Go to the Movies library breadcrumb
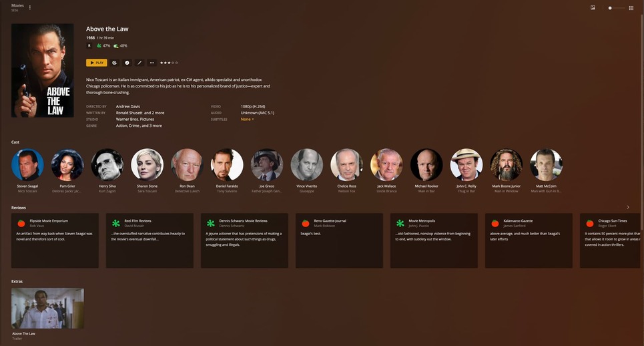The width and height of the screenshot is (644, 346). pyautogui.click(x=17, y=5)
